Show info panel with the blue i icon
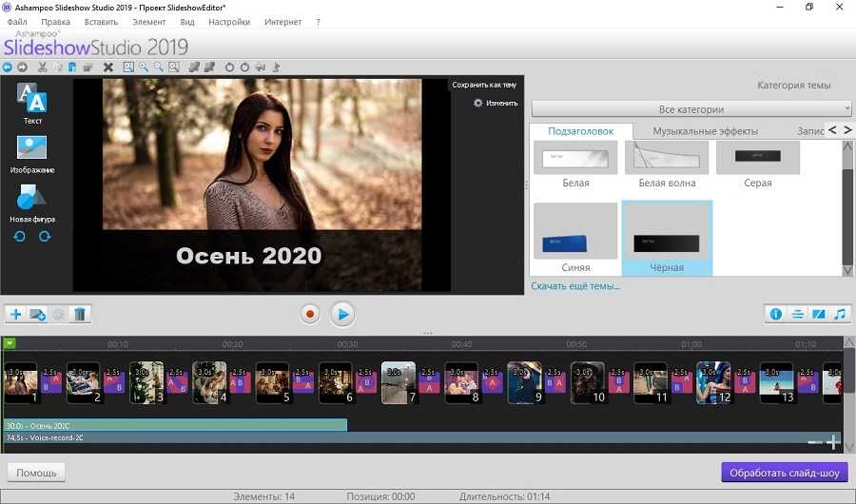Image resolution: width=856 pixels, height=504 pixels. [x=775, y=314]
